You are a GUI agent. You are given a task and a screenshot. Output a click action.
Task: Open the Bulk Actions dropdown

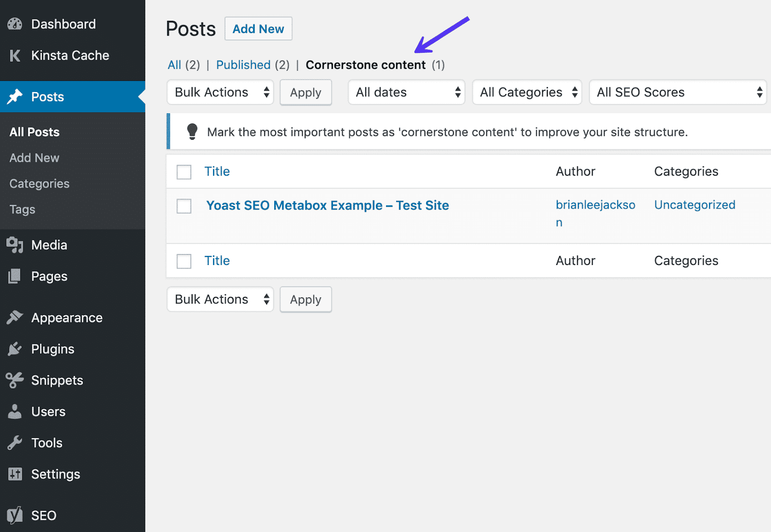click(x=220, y=92)
